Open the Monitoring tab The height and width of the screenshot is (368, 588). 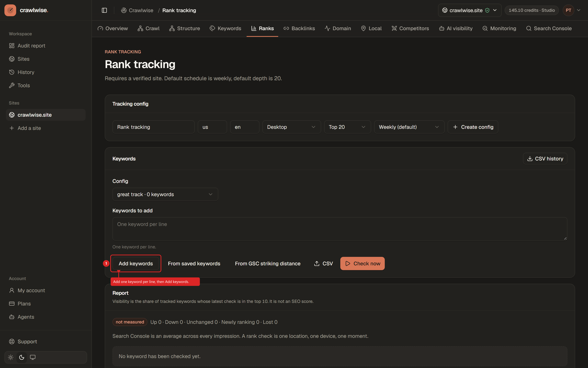[499, 29]
